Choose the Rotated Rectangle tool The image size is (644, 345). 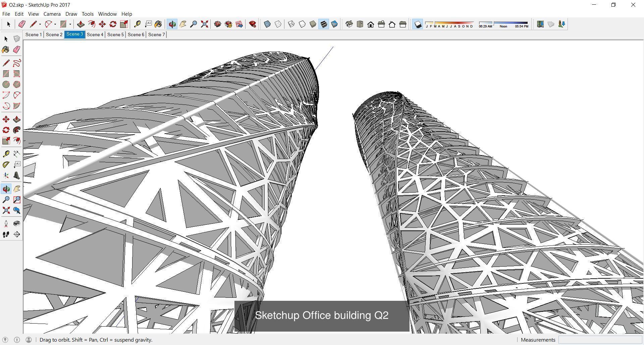pyautogui.click(x=16, y=74)
